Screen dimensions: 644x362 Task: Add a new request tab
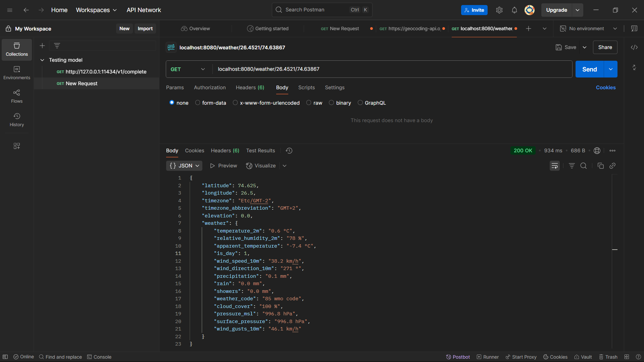coord(529,29)
